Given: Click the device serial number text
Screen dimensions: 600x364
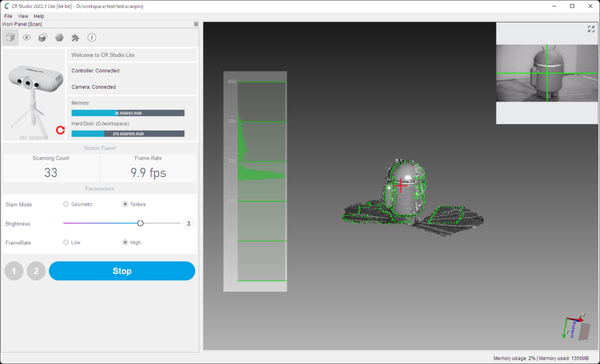Looking at the screenshot, I should click(34, 137).
